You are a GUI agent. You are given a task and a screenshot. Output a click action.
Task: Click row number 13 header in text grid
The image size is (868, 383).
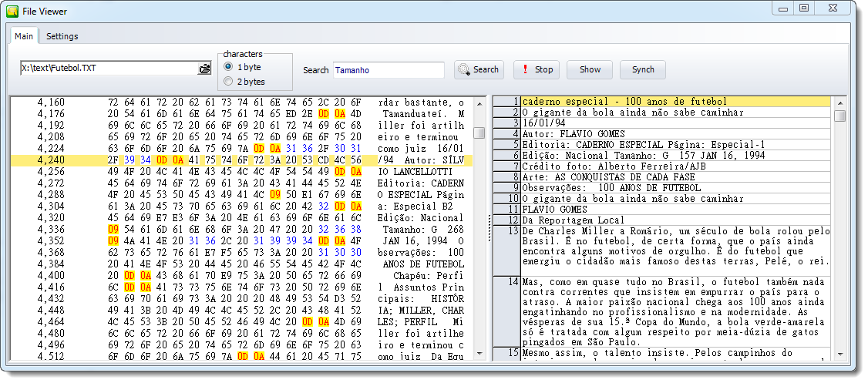point(507,231)
